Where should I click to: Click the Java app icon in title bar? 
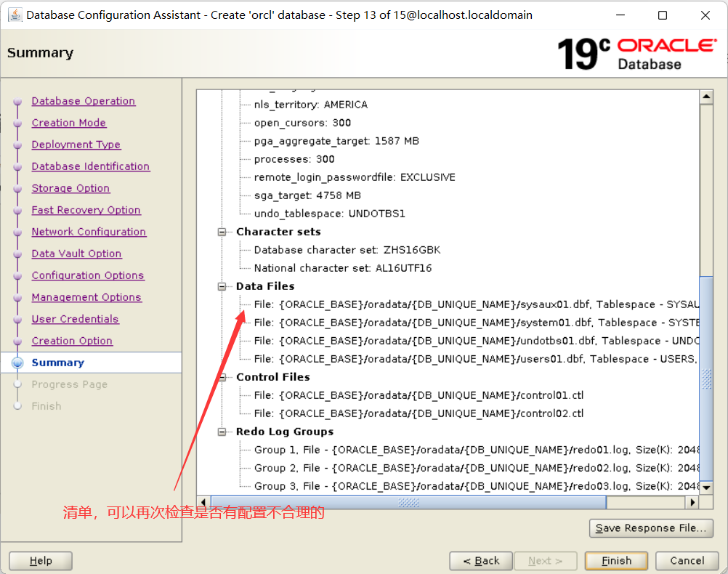(x=15, y=15)
